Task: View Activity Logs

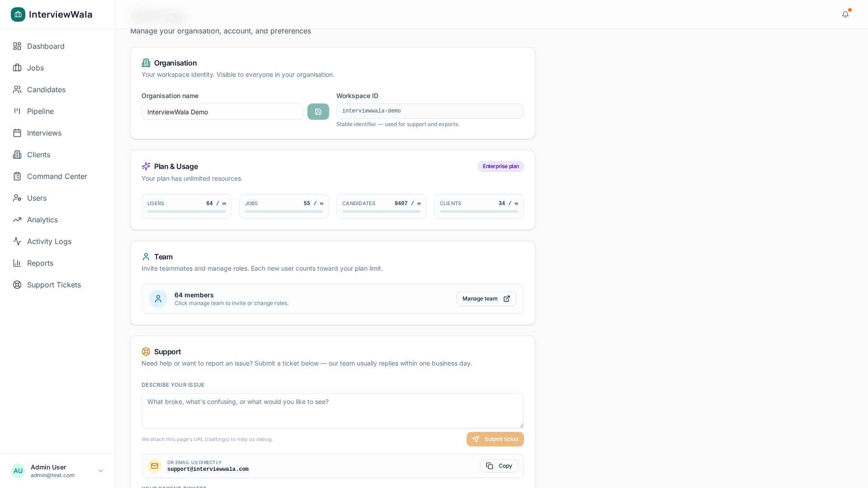Action: pyautogui.click(x=58, y=241)
